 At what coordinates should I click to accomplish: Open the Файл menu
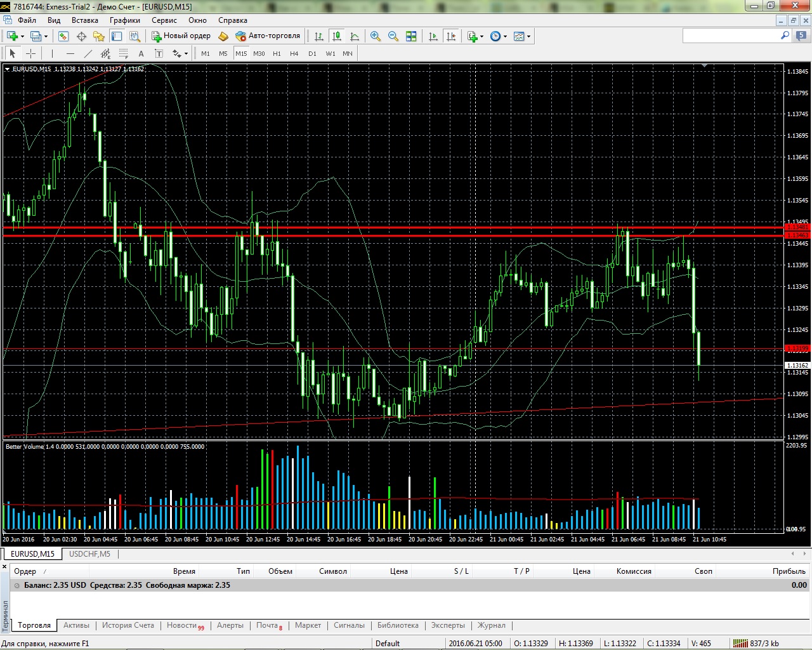[x=27, y=20]
